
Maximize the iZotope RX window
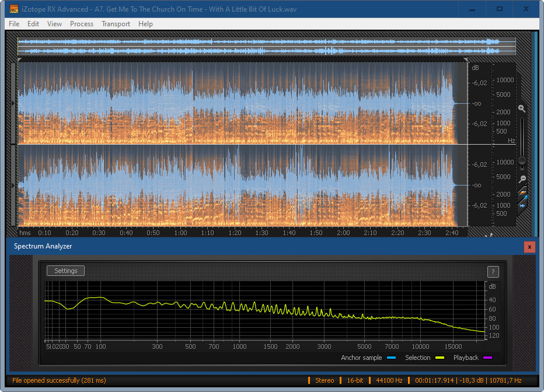point(500,9)
